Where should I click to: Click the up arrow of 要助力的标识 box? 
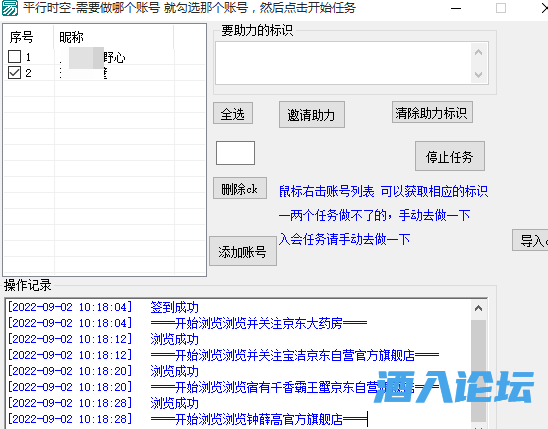coord(478,53)
